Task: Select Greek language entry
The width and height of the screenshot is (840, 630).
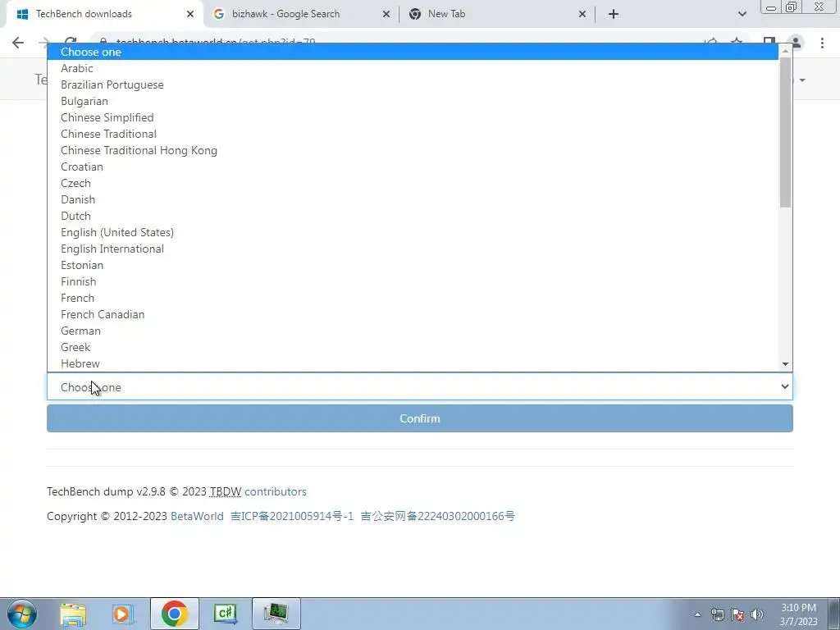Action: click(x=413, y=347)
